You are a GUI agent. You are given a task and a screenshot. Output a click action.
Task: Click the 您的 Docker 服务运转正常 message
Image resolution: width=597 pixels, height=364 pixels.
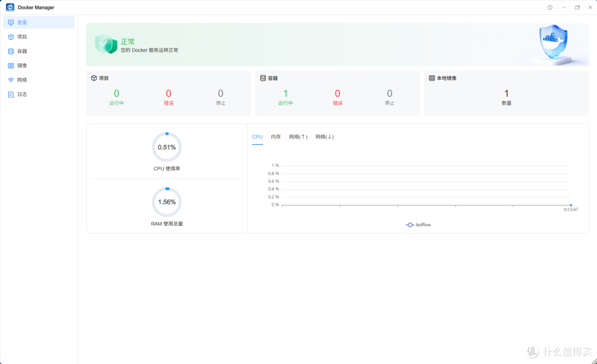[149, 50]
